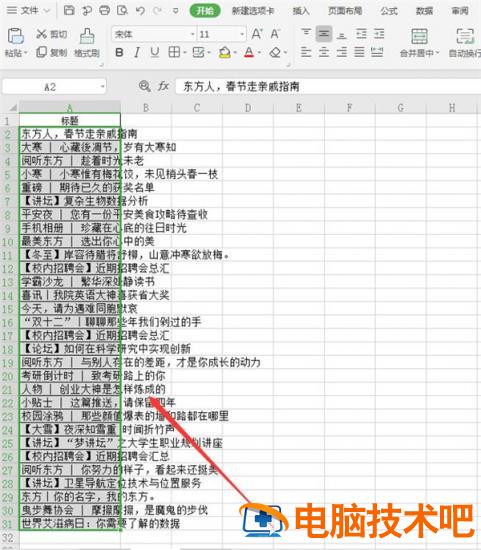Click the Undo arrow icon

[x=140, y=11]
